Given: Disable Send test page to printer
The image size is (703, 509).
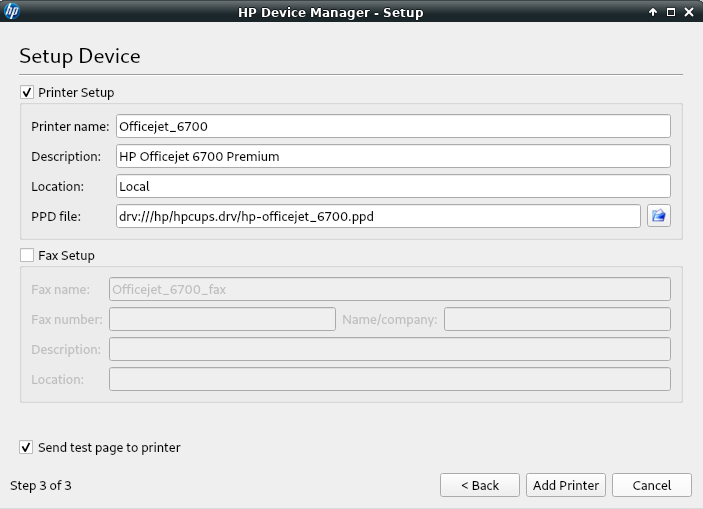Looking at the screenshot, I should tap(27, 447).
